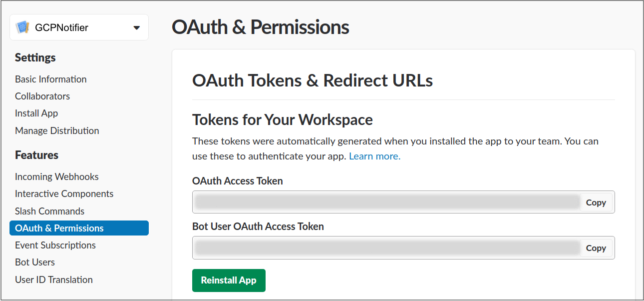The image size is (644, 301).
Task: Open the Bot Users section
Action: pyautogui.click(x=34, y=262)
